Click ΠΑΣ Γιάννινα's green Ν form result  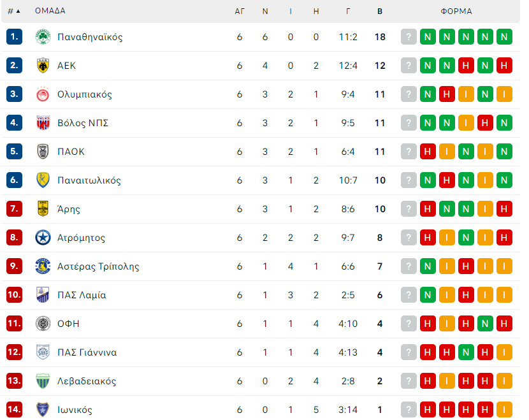466,352
